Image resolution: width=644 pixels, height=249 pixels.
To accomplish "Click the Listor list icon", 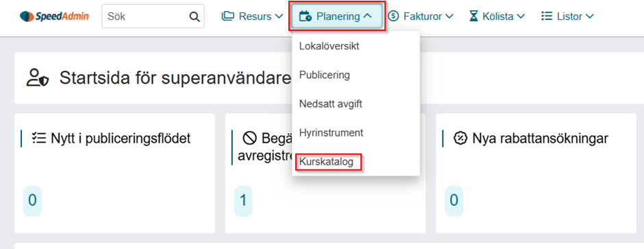I will tap(547, 16).
